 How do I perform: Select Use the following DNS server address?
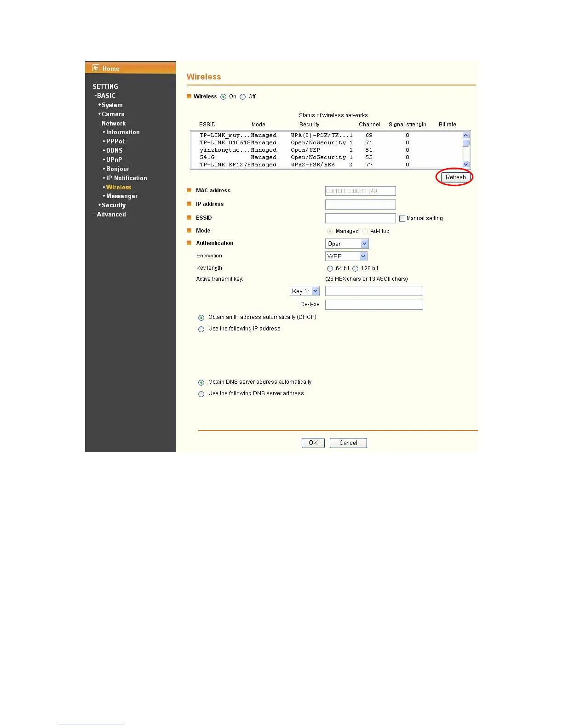201,394
